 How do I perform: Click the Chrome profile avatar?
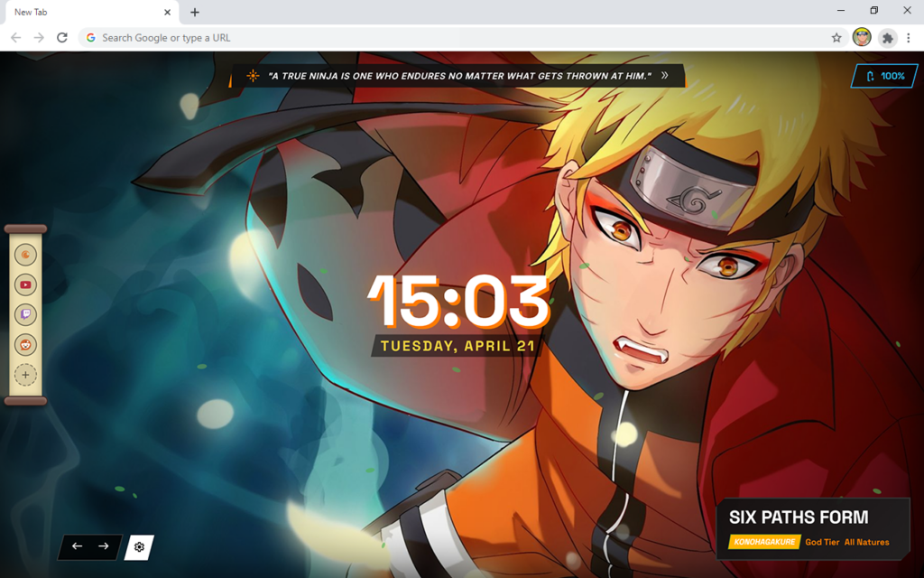(863, 38)
